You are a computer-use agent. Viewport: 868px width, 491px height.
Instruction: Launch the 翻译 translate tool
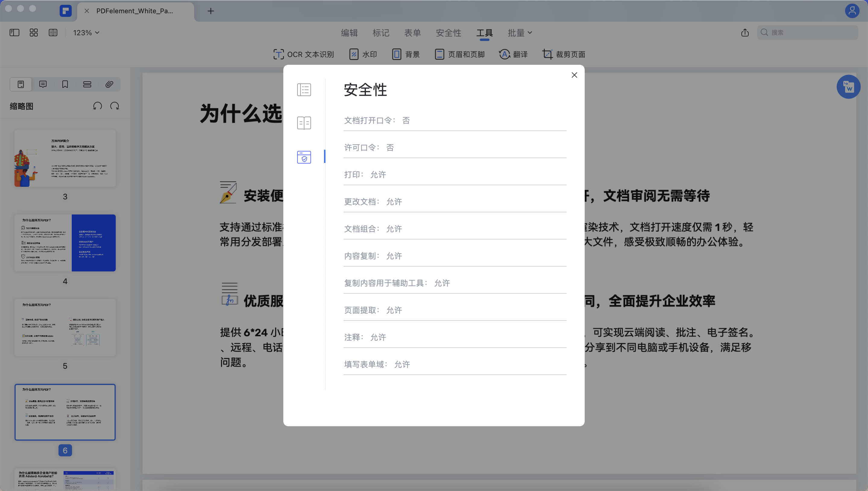513,54
